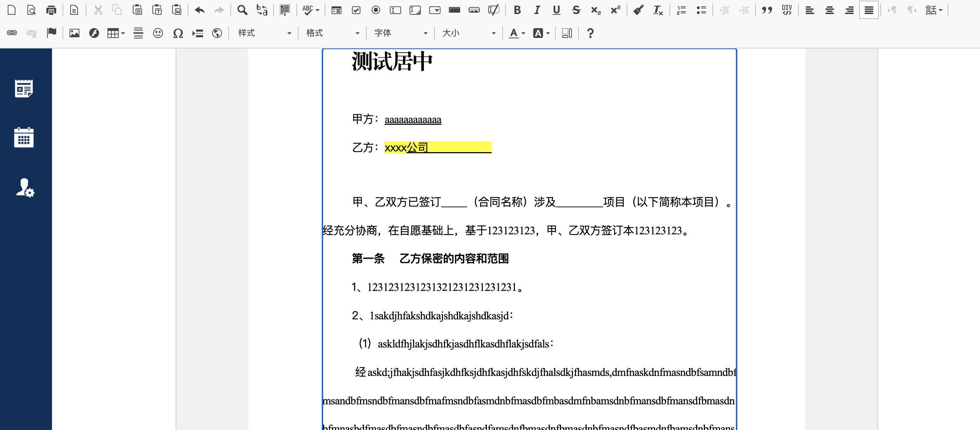Insert special character Omega icon
The image size is (980, 430).
pyautogui.click(x=178, y=33)
